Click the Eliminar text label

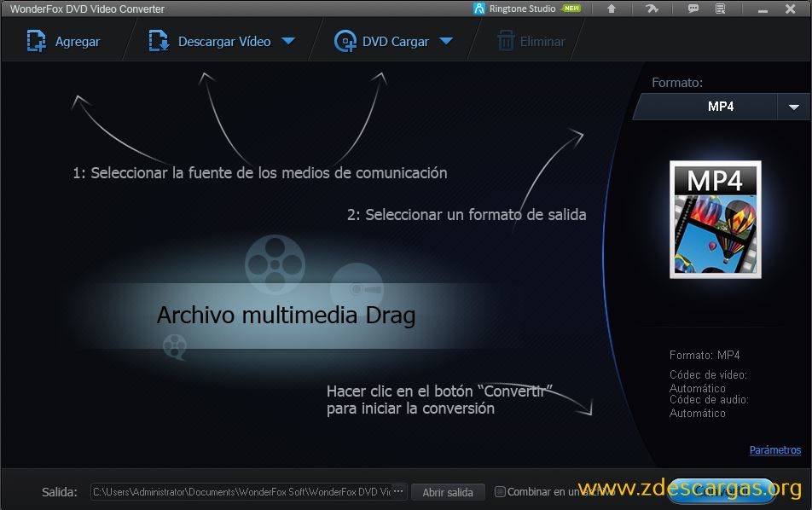542,42
